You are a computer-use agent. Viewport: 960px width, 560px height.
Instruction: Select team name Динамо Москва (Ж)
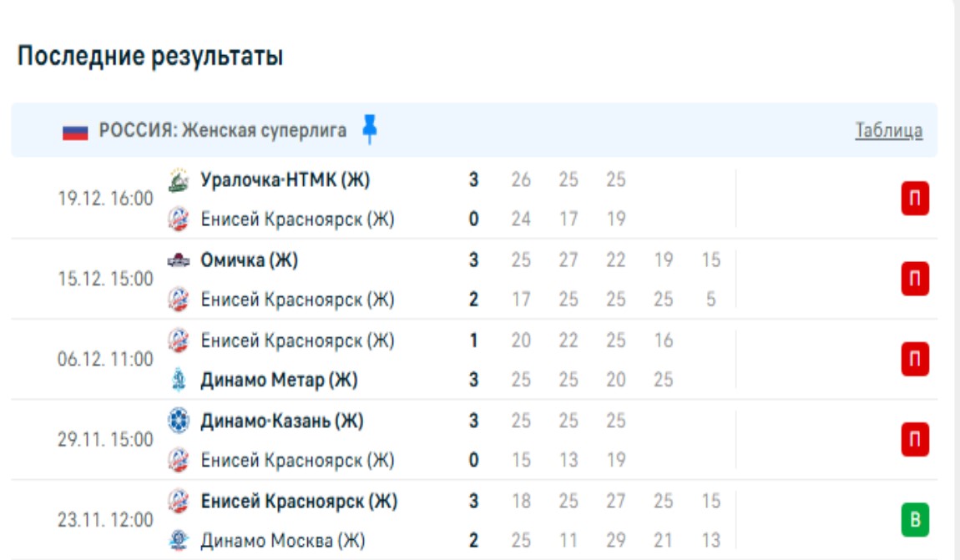282,541
